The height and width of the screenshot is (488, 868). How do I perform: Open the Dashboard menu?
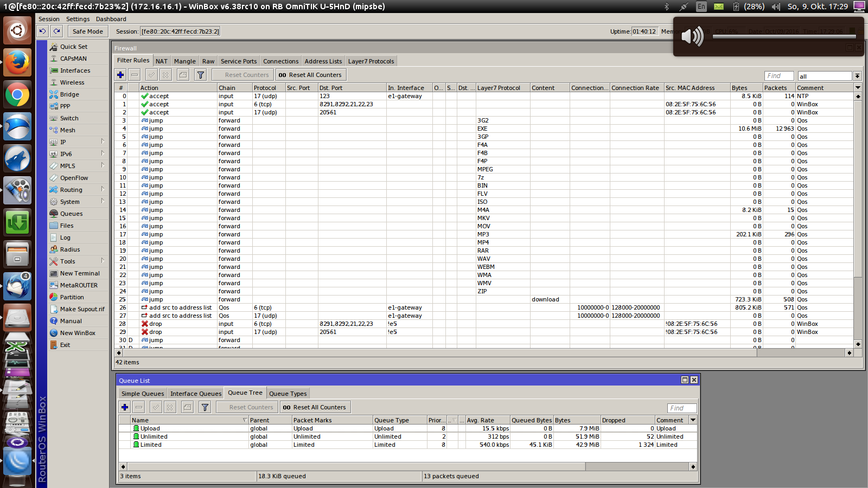tap(111, 19)
